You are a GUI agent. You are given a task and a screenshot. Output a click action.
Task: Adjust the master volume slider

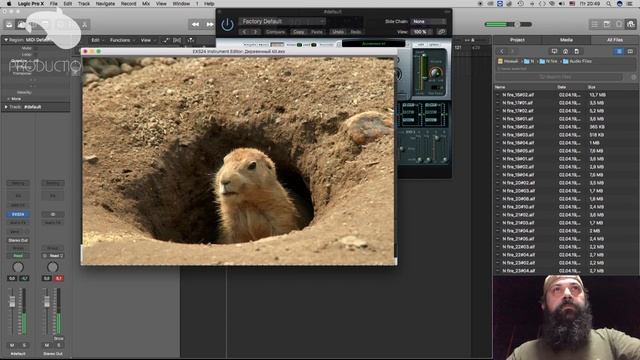[x=508, y=24]
